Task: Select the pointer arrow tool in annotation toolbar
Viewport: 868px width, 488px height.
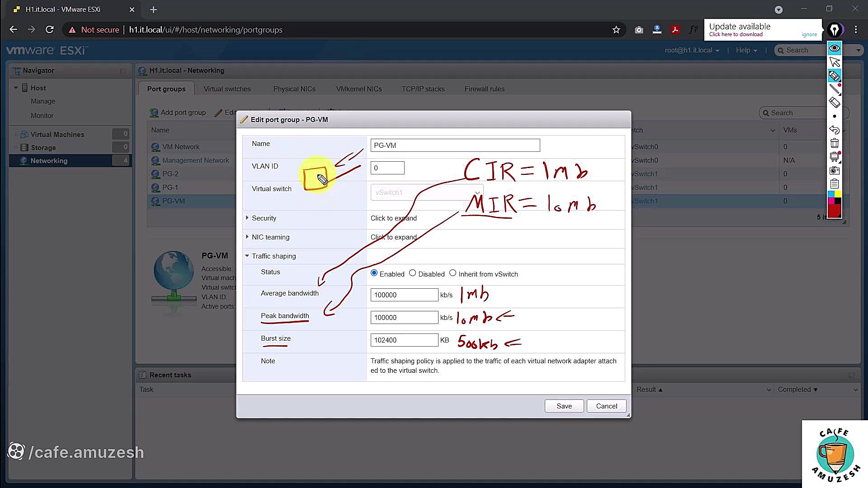Action: pos(835,62)
